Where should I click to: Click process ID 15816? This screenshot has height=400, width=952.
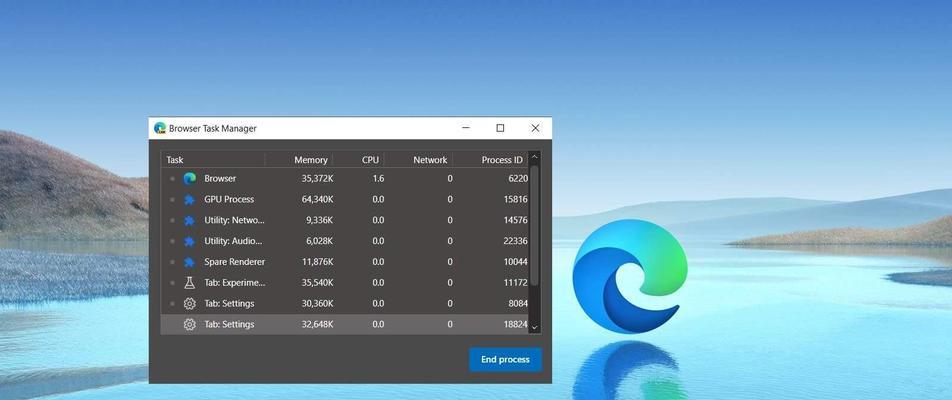pos(515,199)
